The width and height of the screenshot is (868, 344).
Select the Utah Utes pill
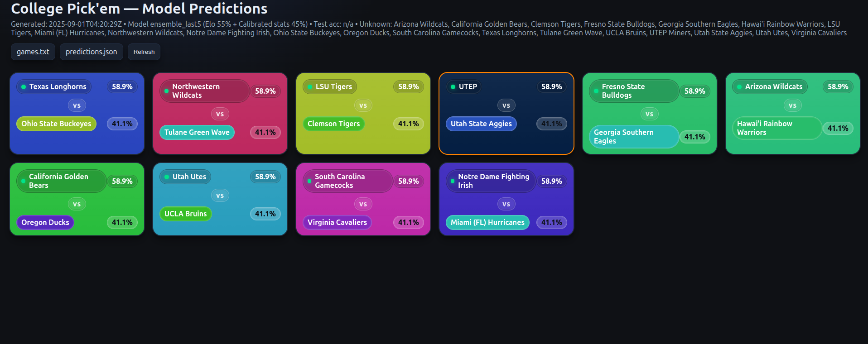click(x=185, y=177)
